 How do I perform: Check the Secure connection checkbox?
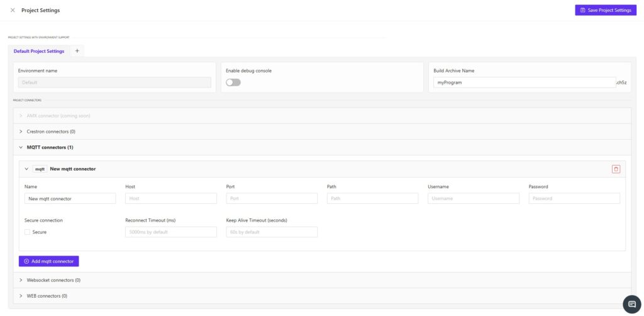coord(28,232)
